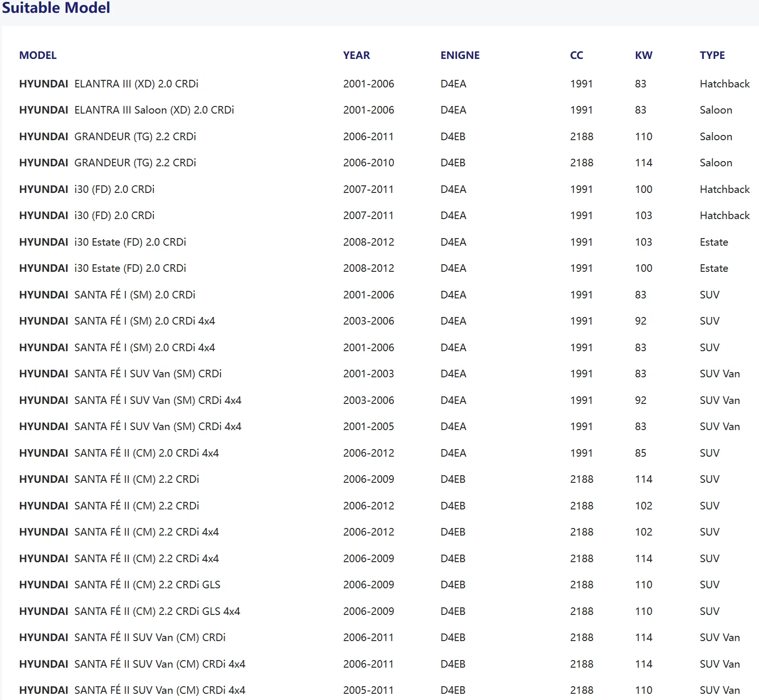Select KW "110" in the 2005-2011 row
Image resolution: width=759 pixels, height=700 pixels.
click(x=644, y=690)
